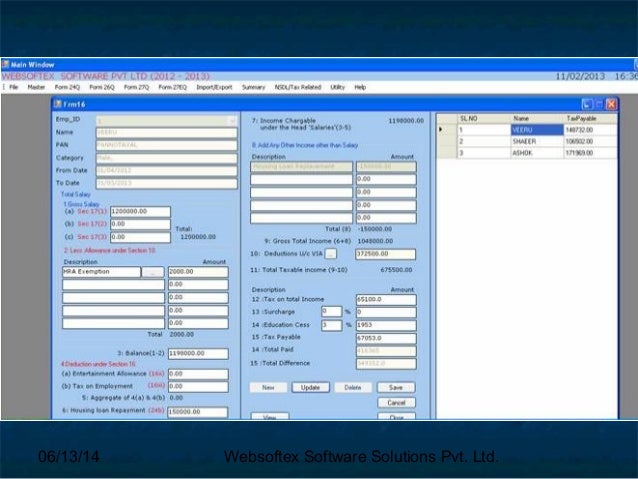Open Deductions U/c VIA details button

331,254
